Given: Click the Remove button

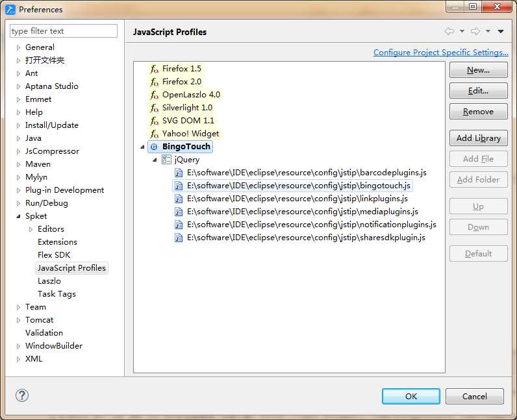Looking at the screenshot, I should tap(479, 112).
